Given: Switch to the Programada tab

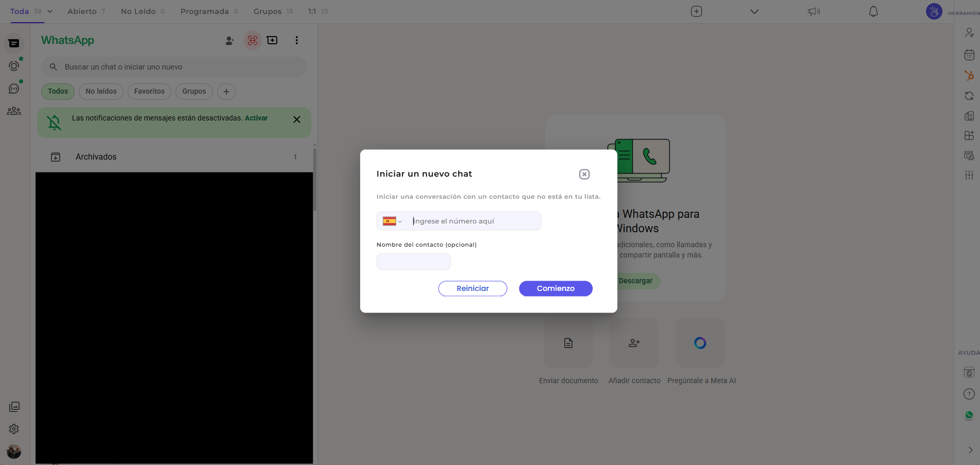Looking at the screenshot, I should (204, 11).
